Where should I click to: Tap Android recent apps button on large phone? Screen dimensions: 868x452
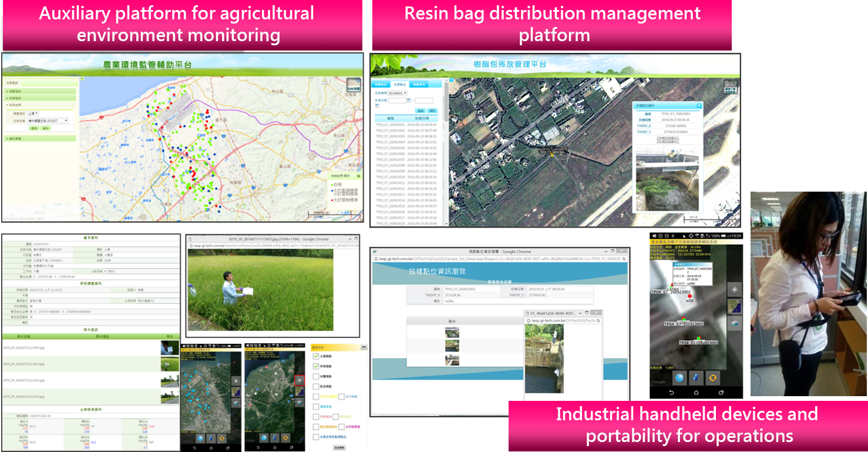[x=721, y=393]
